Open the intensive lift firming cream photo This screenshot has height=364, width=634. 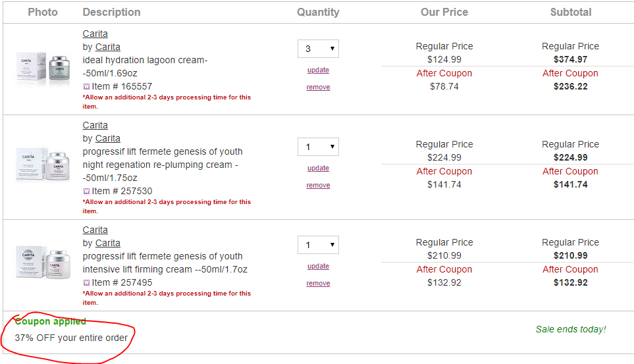[41, 265]
